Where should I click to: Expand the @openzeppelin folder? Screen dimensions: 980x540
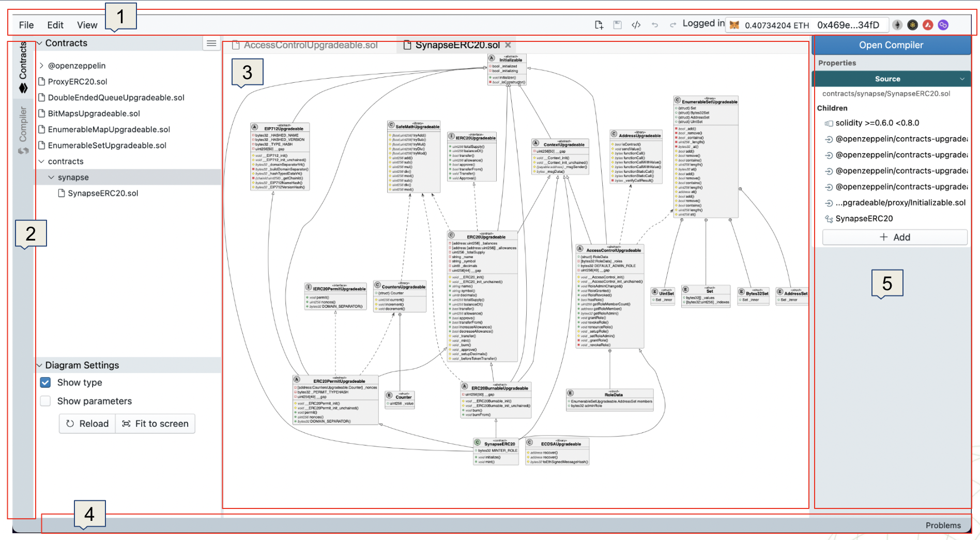click(x=41, y=66)
